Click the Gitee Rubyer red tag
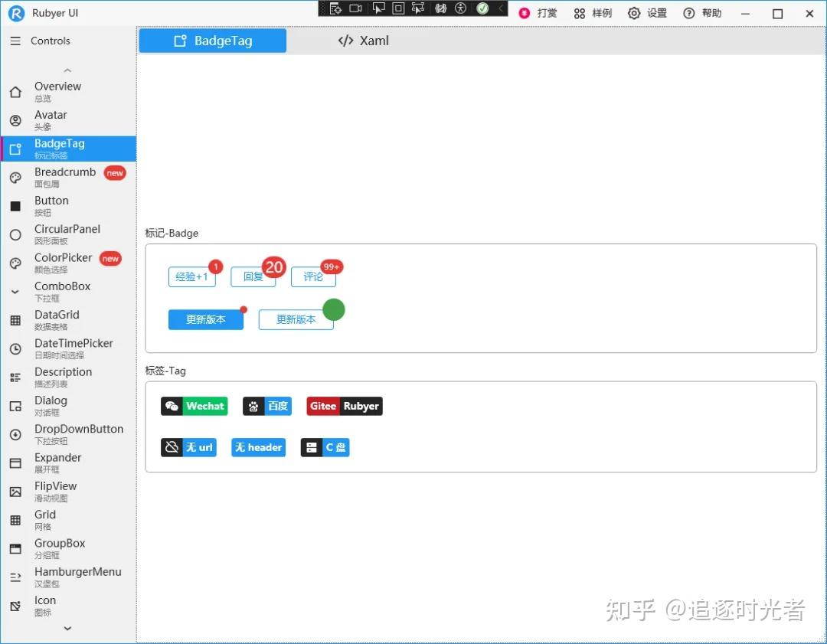Image resolution: width=827 pixels, height=644 pixels. (x=344, y=406)
